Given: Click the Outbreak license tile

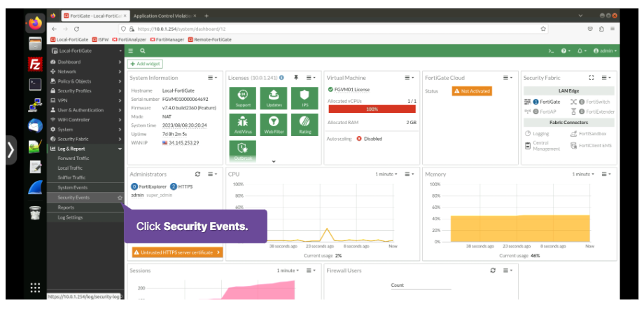Looking at the screenshot, I should [x=243, y=151].
